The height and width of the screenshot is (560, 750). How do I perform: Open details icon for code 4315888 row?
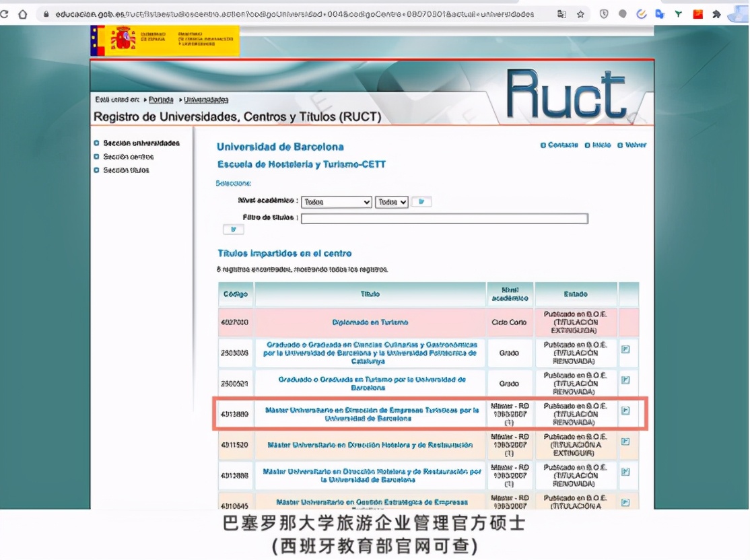pyautogui.click(x=625, y=472)
